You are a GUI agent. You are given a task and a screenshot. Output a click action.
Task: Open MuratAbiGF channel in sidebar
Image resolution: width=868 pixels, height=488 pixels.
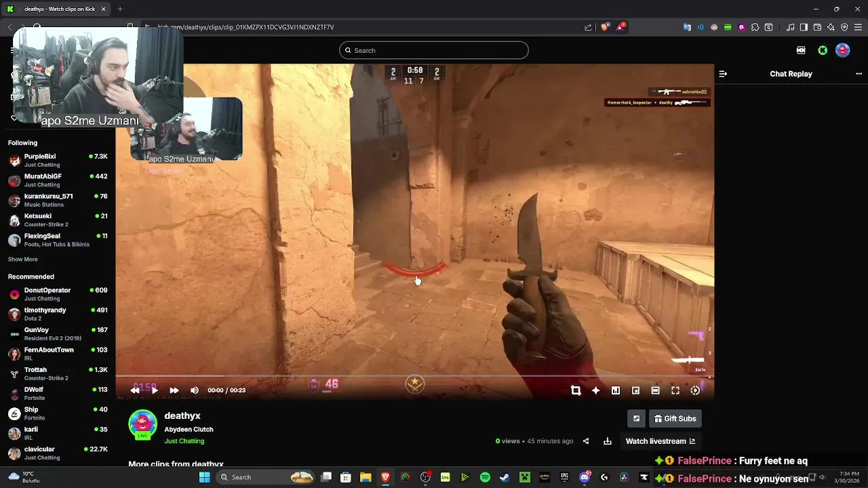pos(58,180)
